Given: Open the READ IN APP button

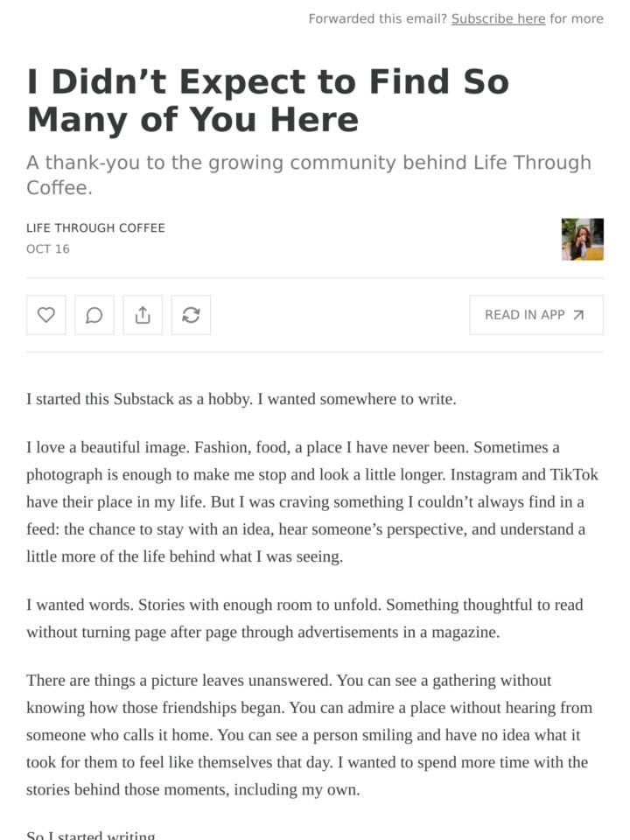Looking at the screenshot, I should coord(536,315).
